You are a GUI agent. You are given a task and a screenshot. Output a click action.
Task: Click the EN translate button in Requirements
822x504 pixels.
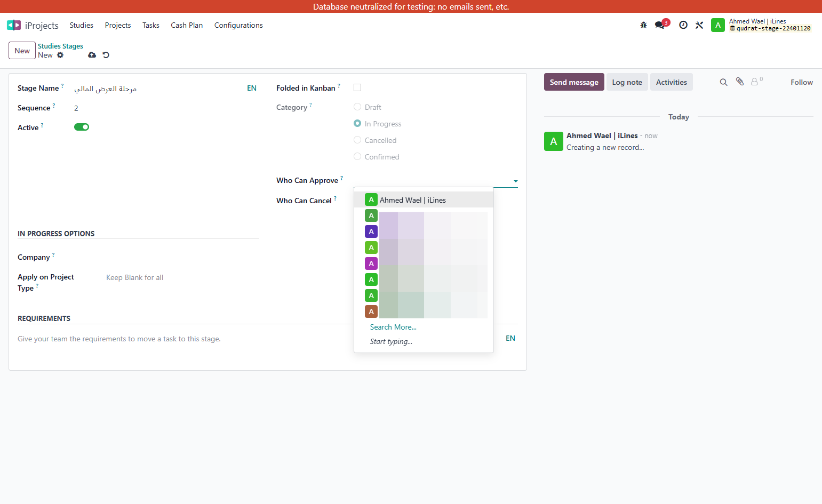tap(510, 338)
